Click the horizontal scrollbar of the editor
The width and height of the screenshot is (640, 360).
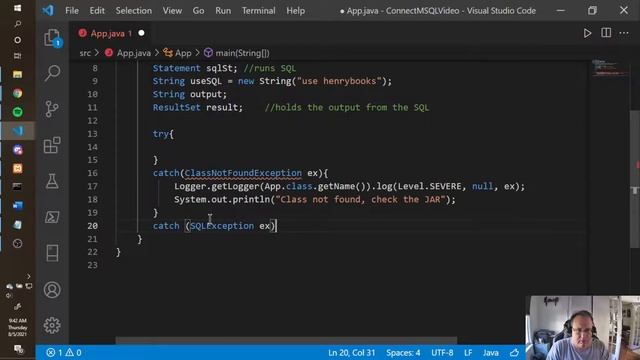(x=286, y=340)
